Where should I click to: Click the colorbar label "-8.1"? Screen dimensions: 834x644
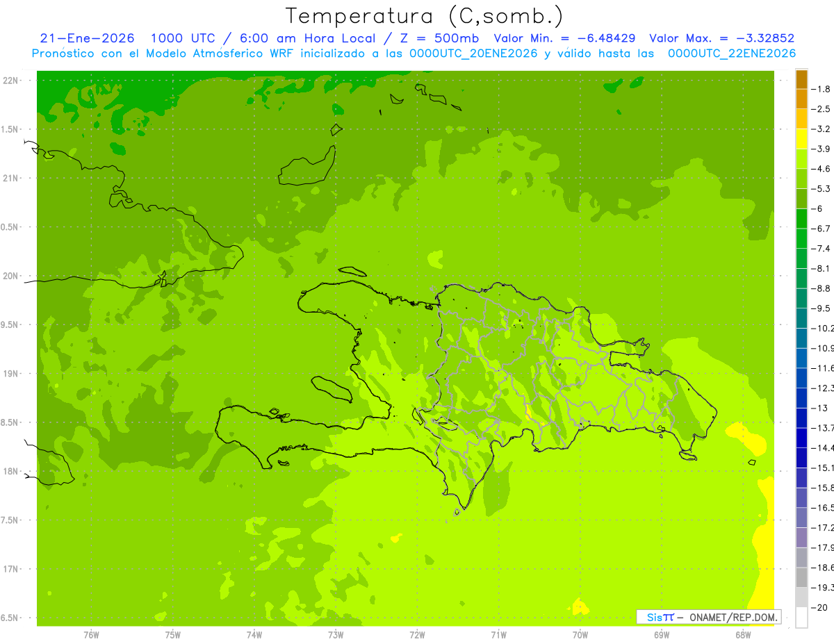click(x=821, y=269)
